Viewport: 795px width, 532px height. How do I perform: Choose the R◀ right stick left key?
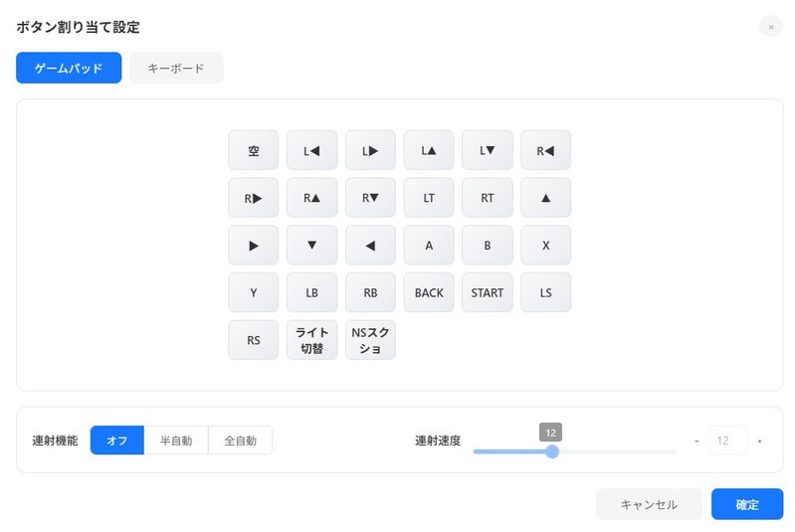pos(545,150)
